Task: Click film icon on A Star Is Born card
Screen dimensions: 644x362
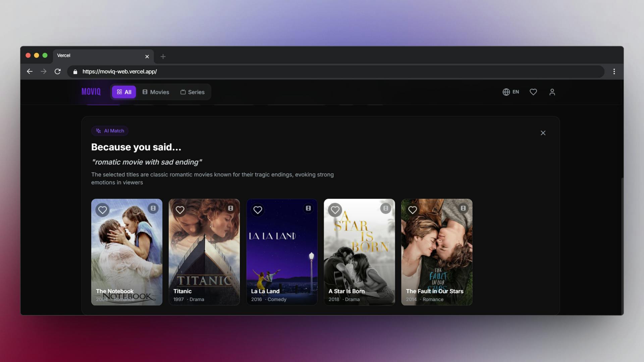Action: [x=386, y=208]
